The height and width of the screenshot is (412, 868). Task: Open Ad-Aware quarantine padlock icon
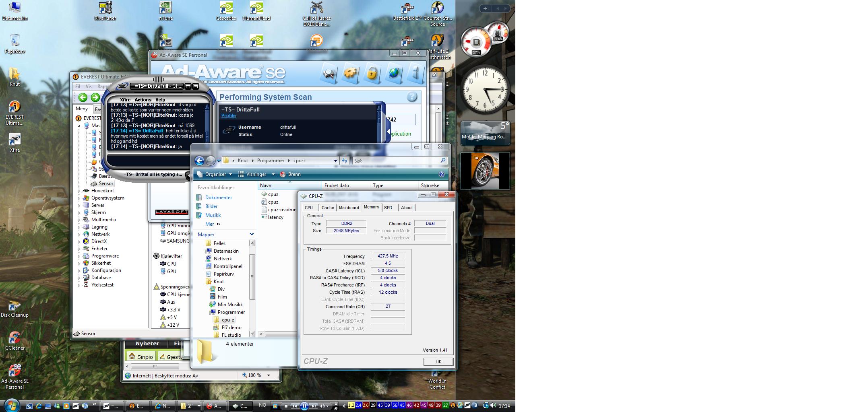click(372, 74)
